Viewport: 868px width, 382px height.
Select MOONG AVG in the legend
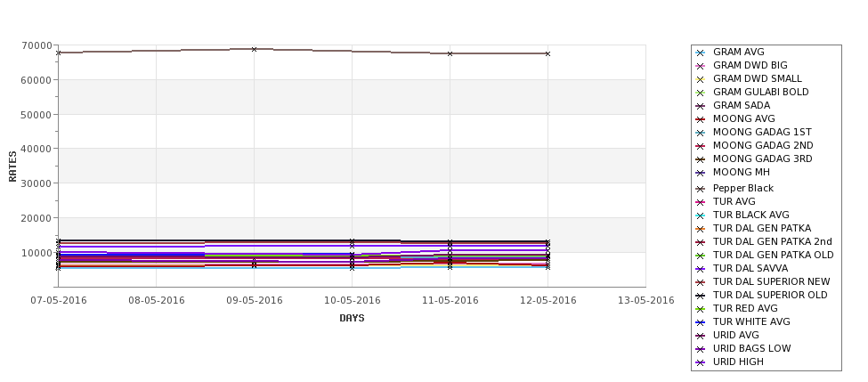point(735,118)
